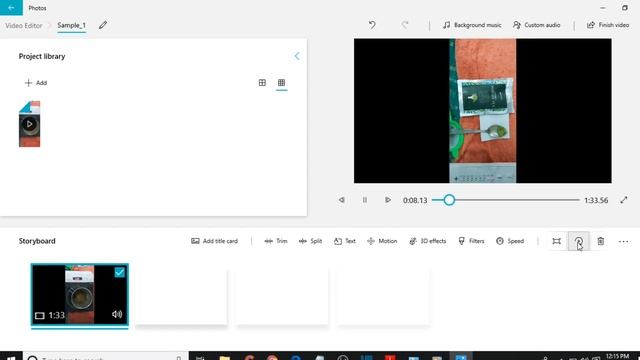Select the video clip in Project library
This screenshot has height=360, width=640.
(x=29, y=124)
